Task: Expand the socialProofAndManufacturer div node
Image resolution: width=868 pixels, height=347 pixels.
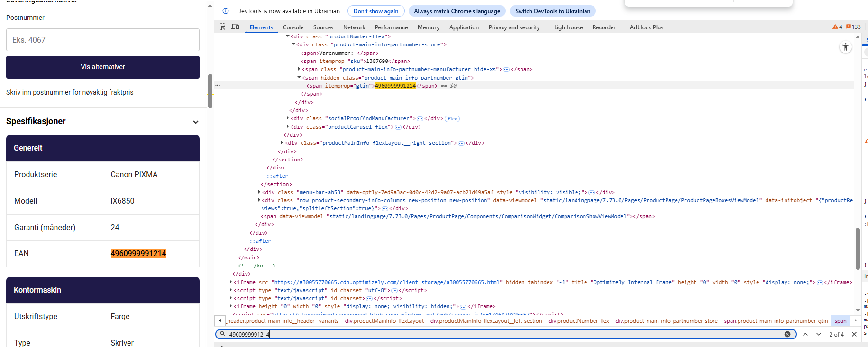Action: (x=288, y=118)
